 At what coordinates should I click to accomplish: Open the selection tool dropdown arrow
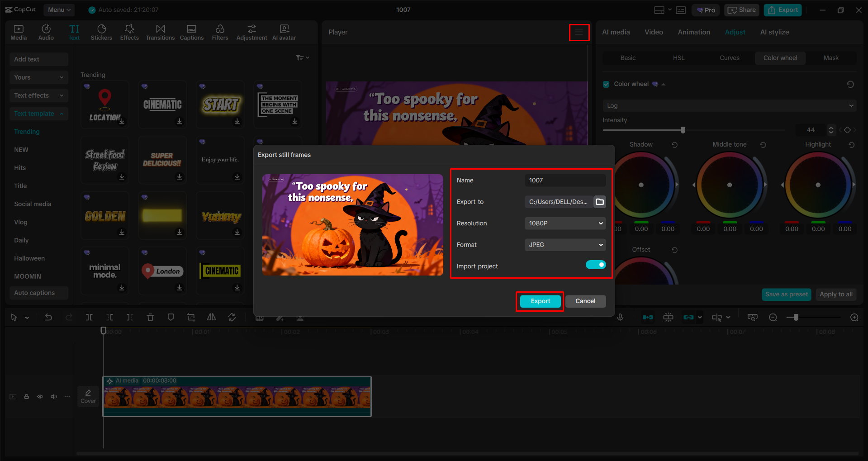click(x=27, y=318)
